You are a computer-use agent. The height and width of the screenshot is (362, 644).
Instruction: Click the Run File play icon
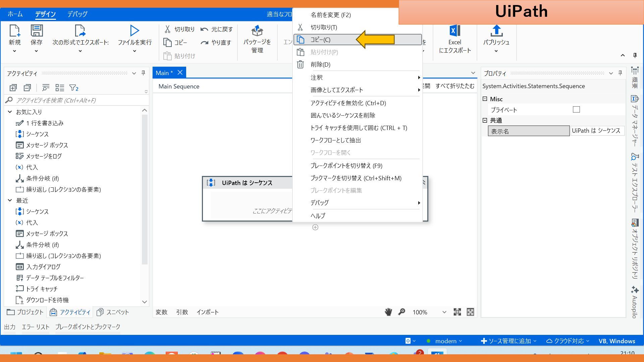coord(135,31)
